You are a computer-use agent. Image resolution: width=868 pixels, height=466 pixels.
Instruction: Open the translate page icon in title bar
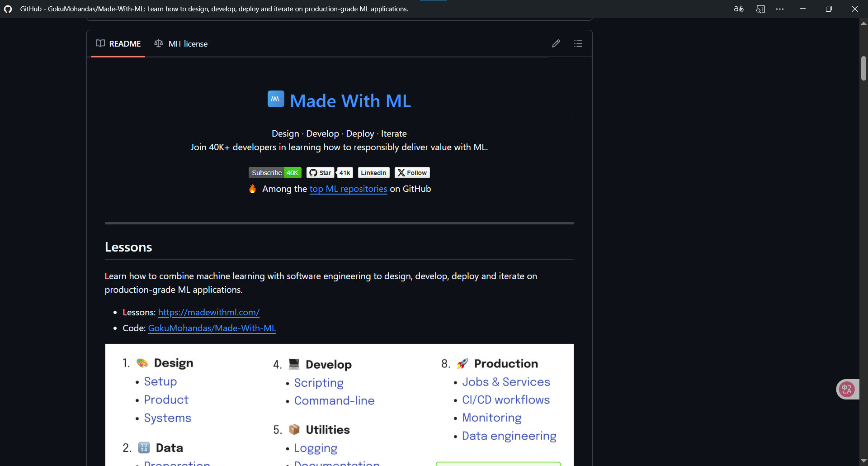coord(739,9)
